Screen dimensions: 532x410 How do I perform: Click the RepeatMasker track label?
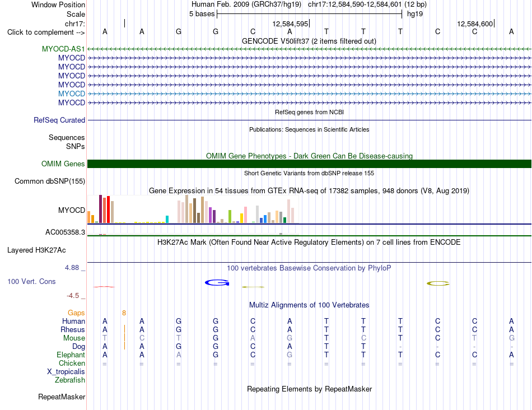[x=62, y=397]
